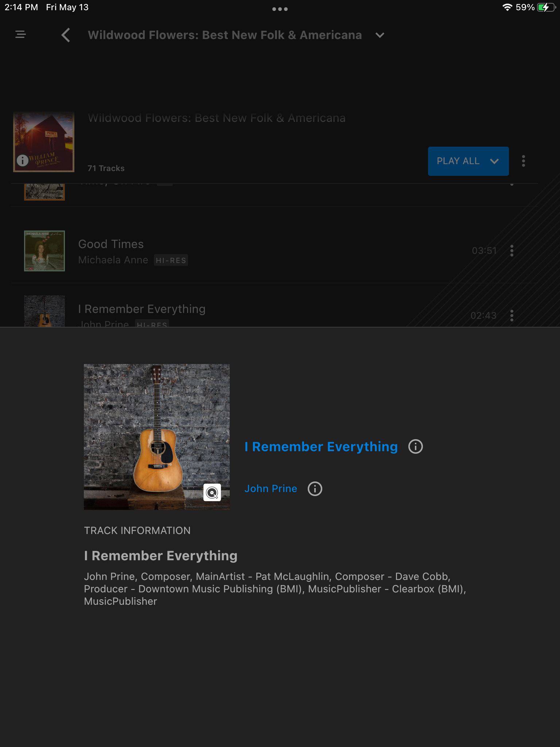Open the hamburger menu icon
The width and height of the screenshot is (560, 747).
[20, 35]
